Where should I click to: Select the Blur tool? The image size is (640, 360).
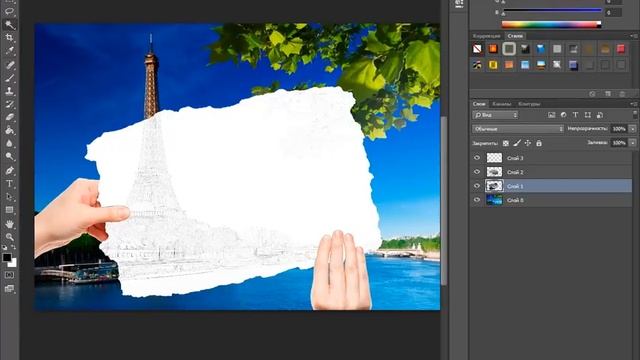tap(9, 144)
